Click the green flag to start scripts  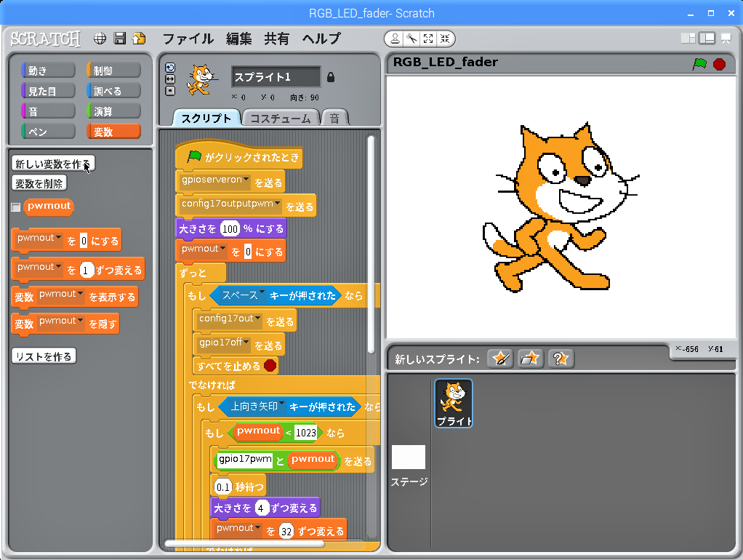click(x=699, y=63)
